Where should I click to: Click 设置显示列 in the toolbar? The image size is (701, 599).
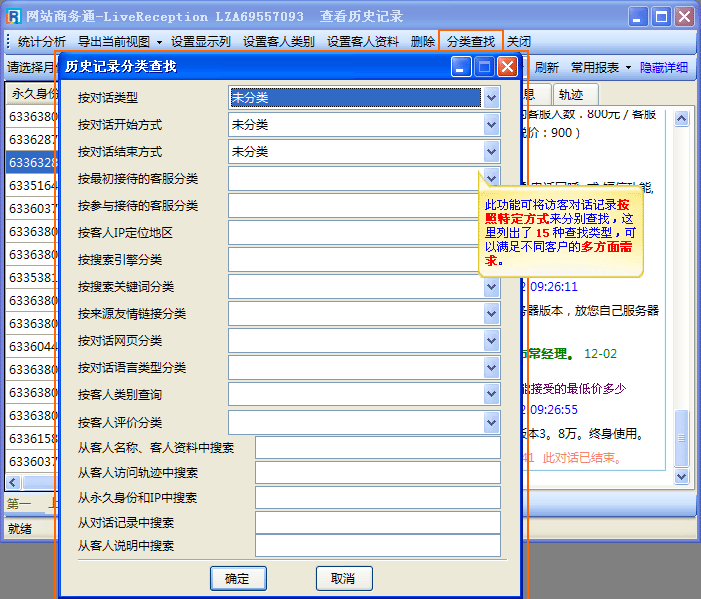coord(200,42)
